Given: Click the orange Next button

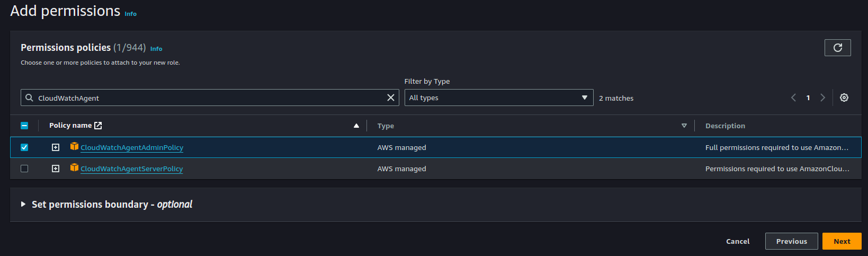Looking at the screenshot, I should coord(842,241).
